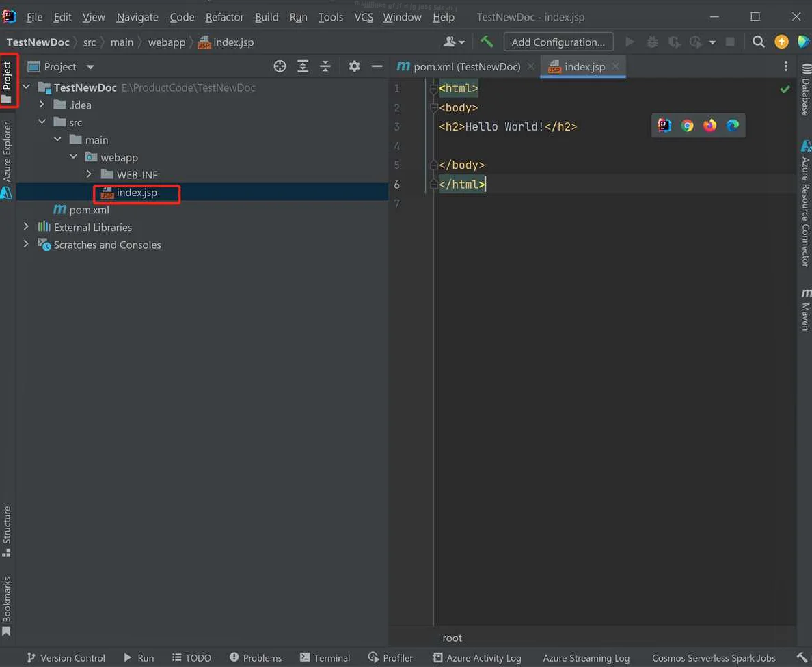Image resolution: width=812 pixels, height=667 pixels.
Task: Open the File menu
Action: 34,17
